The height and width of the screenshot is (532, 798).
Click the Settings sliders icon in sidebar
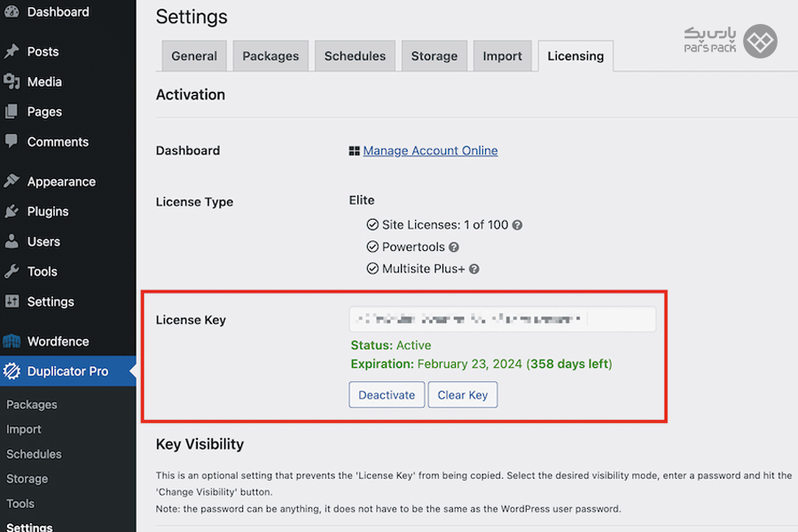pyautogui.click(x=12, y=301)
